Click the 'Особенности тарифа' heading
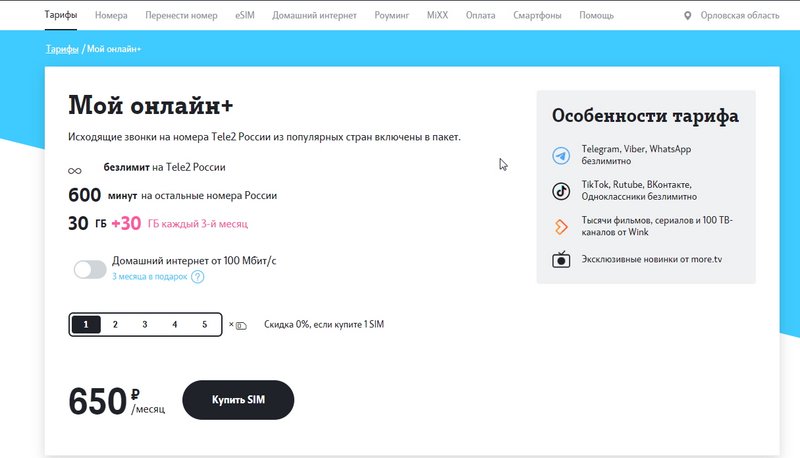Image resolution: width=800 pixels, height=458 pixels. click(645, 116)
